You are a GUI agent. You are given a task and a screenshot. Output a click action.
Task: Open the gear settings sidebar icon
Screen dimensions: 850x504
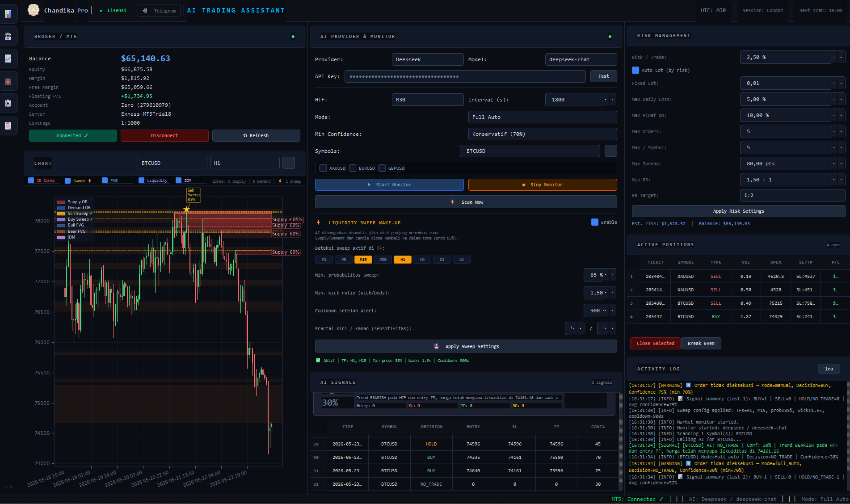point(8,103)
